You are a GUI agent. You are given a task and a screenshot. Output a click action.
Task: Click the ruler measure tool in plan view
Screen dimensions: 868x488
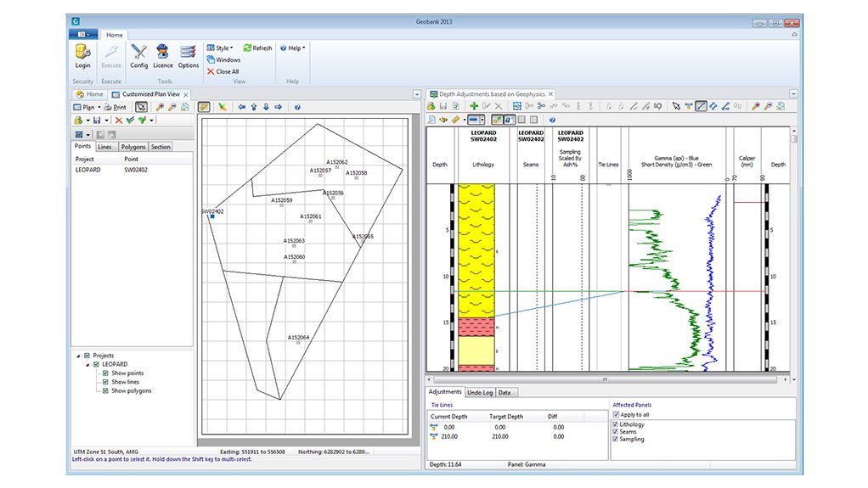(x=204, y=107)
